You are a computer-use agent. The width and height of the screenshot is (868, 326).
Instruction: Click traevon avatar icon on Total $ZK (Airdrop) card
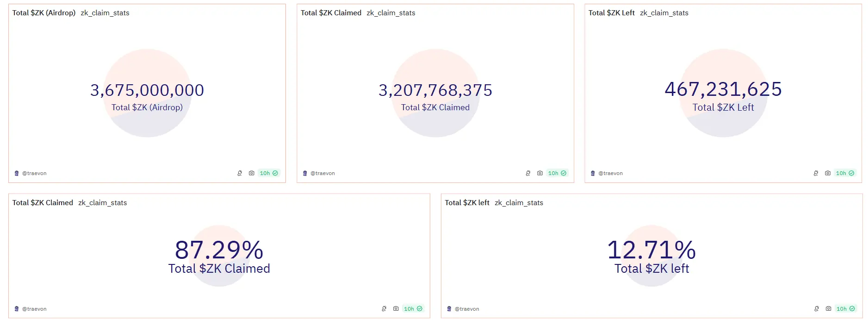[17, 173]
